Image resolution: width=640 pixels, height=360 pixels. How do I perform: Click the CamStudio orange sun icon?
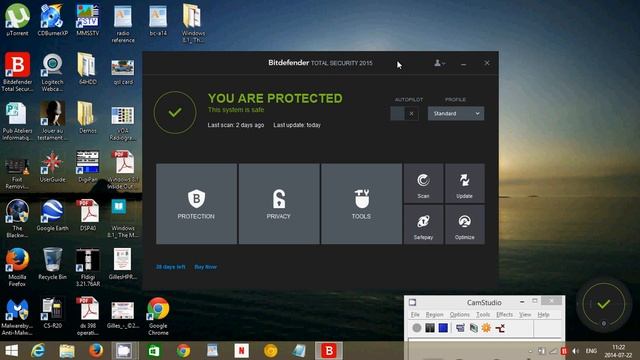point(487,328)
